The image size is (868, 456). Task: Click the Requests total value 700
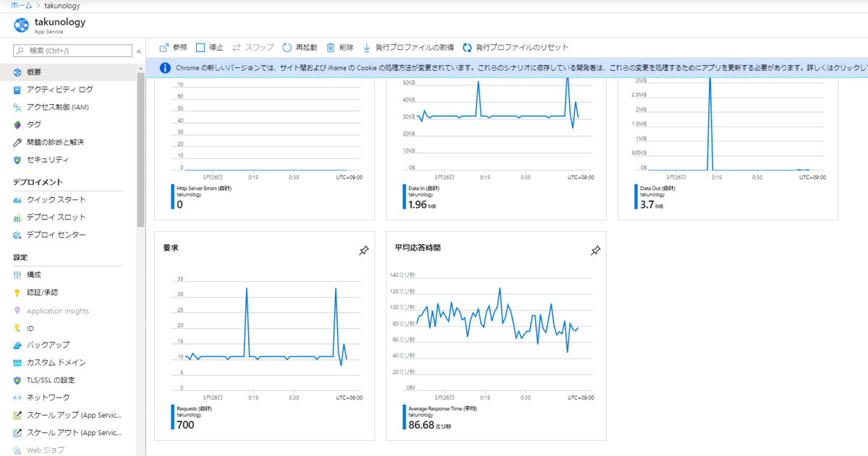[185, 425]
